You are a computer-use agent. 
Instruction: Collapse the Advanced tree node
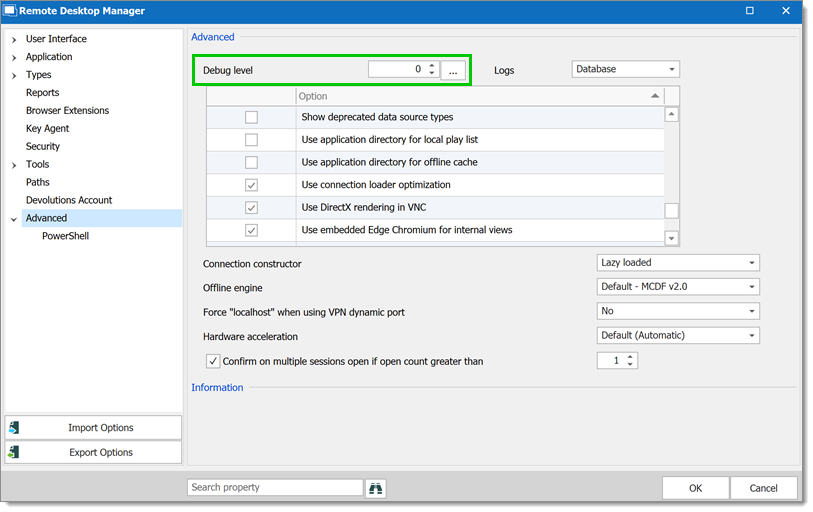pos(14,219)
